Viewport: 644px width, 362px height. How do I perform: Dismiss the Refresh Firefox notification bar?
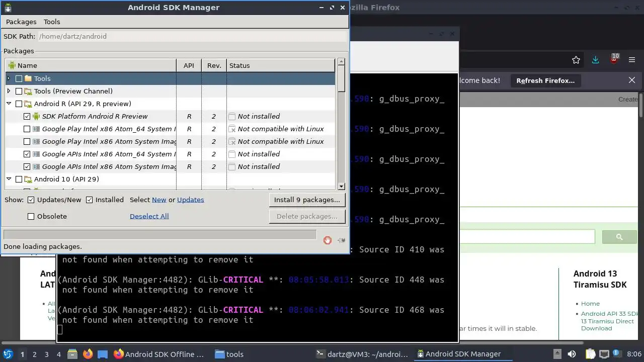tap(632, 80)
